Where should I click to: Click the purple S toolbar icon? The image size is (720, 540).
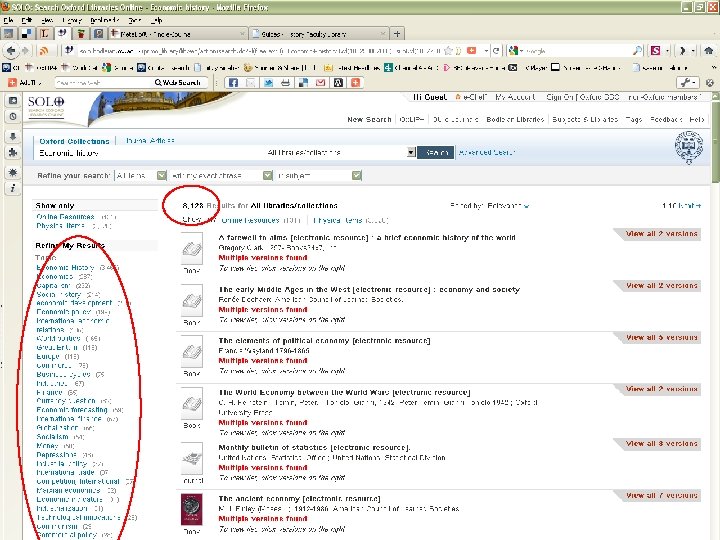tap(656, 51)
